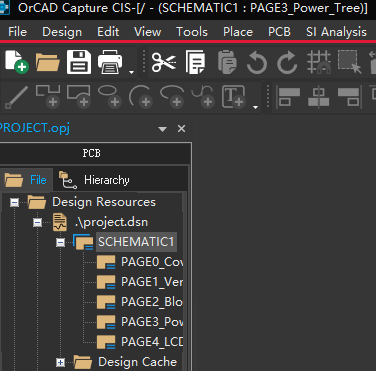The width and height of the screenshot is (376, 371).
Task: Click the Align left icon
Action: [x=288, y=97]
